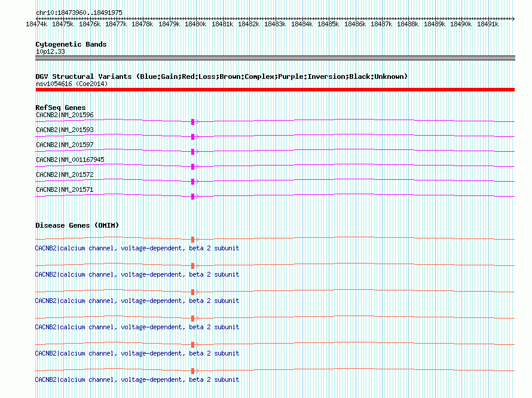This screenshot has width=532, height=398.
Task: Open fourth OMIM CACNB2 calcium channel link
Action: [x=137, y=327]
